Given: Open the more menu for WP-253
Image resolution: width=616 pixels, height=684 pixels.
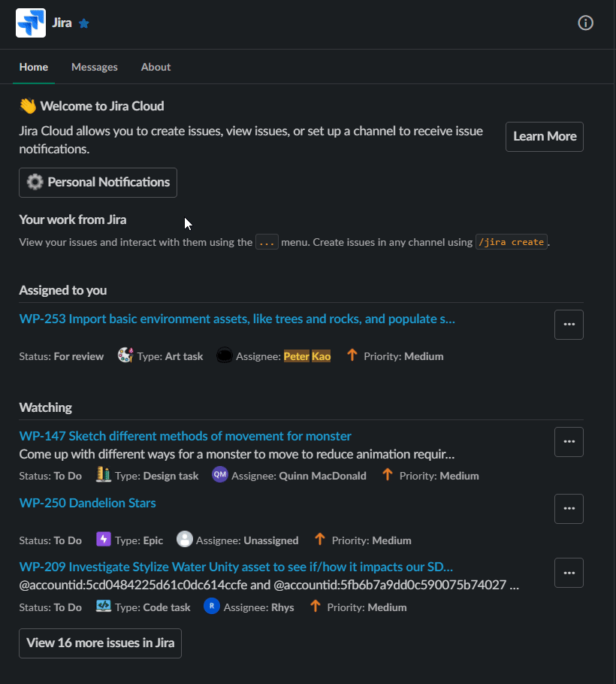Looking at the screenshot, I should 569,325.
